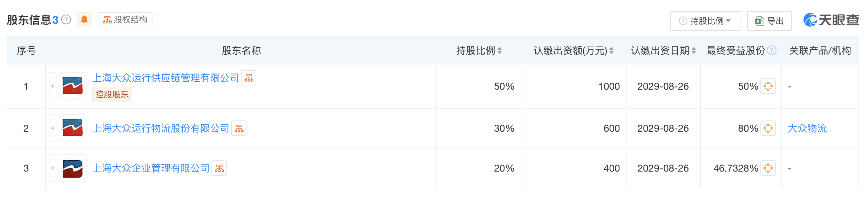
Task: Open the 大众物流 related product link
Action: [x=807, y=128]
